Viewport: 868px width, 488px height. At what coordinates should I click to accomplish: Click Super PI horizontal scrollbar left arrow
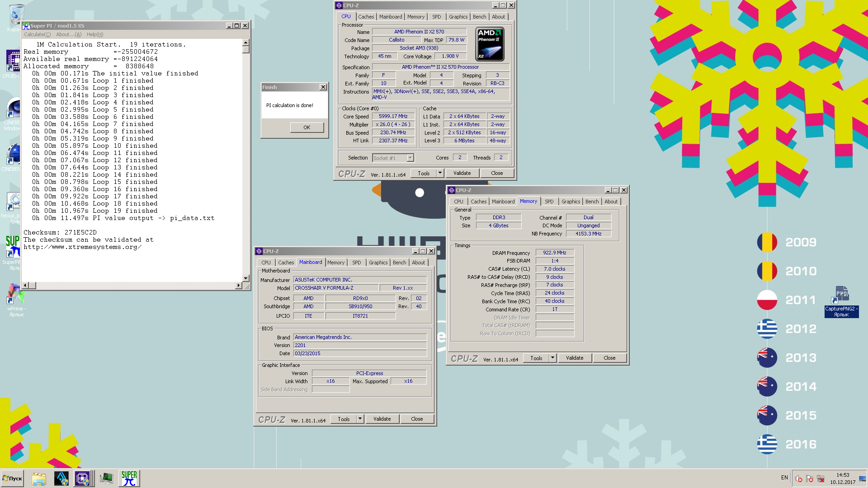[x=25, y=285]
